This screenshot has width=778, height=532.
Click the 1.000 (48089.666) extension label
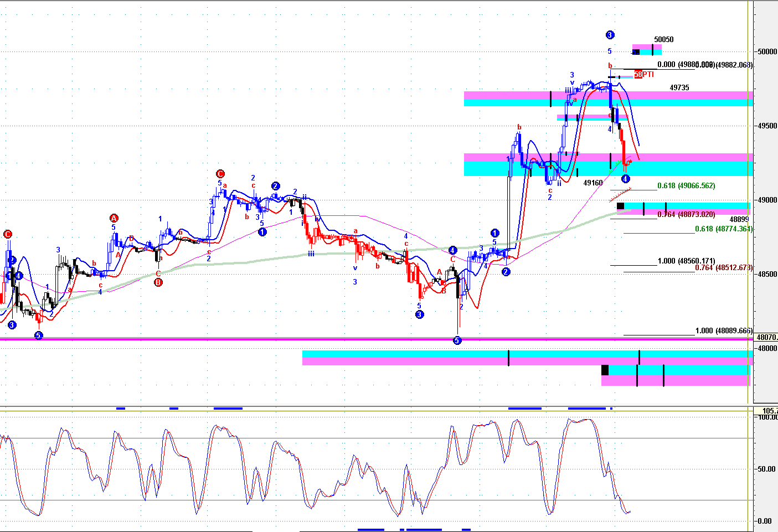pyautogui.click(x=724, y=330)
